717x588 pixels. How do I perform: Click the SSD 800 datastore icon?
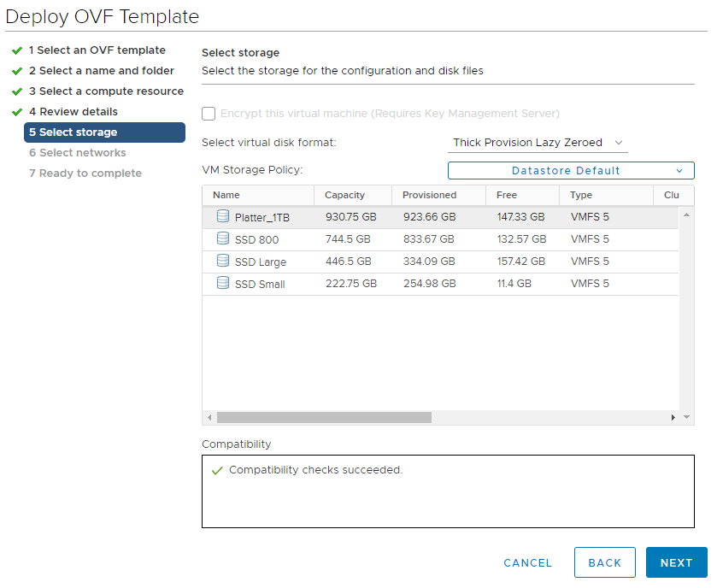223,238
